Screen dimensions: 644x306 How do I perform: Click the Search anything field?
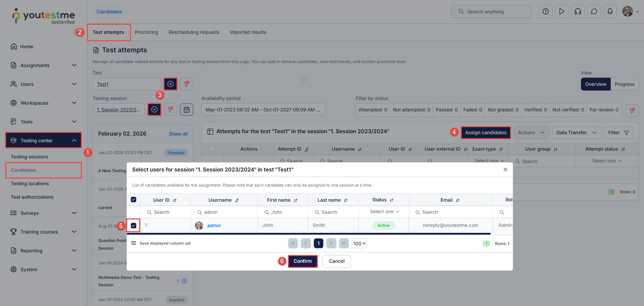491,12
